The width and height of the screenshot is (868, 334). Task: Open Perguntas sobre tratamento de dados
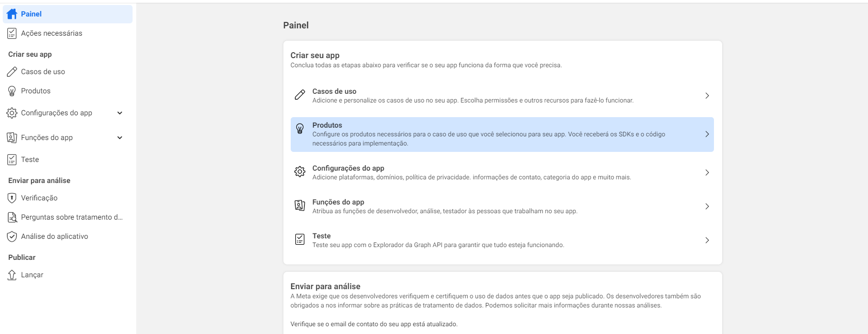71,217
